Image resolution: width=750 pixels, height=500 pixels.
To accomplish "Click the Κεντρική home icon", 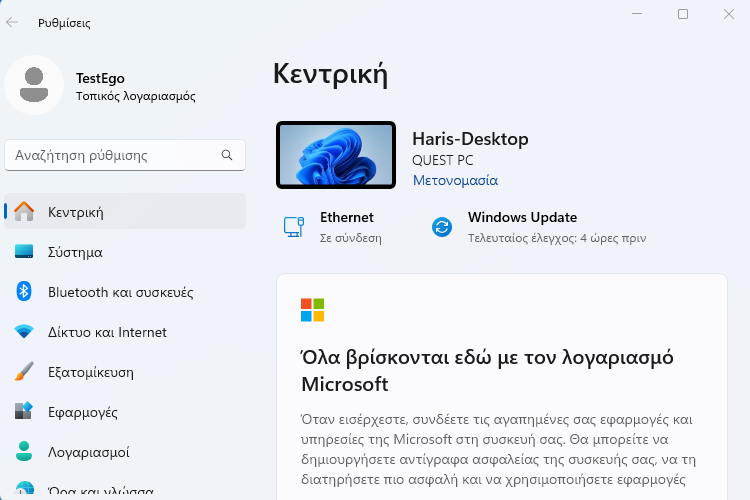I will 24,211.
